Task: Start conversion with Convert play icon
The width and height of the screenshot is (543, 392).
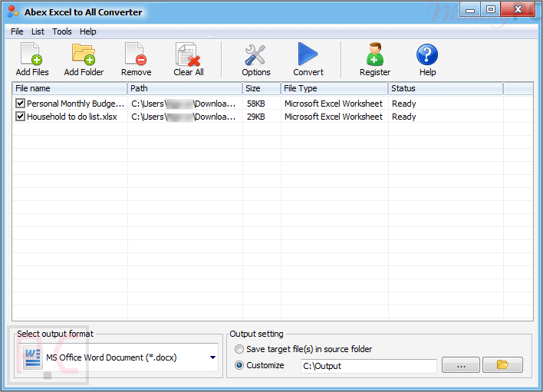Action: [x=308, y=54]
